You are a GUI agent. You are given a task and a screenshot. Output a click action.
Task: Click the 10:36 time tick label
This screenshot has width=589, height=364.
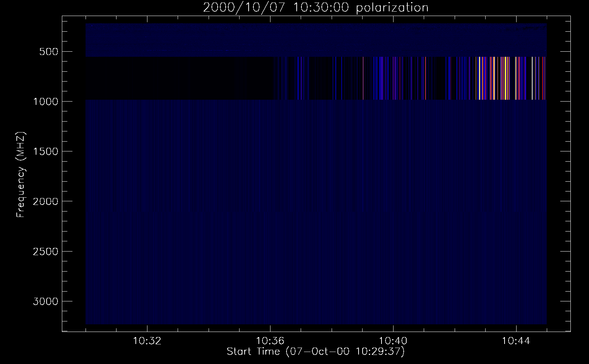tap(270, 341)
